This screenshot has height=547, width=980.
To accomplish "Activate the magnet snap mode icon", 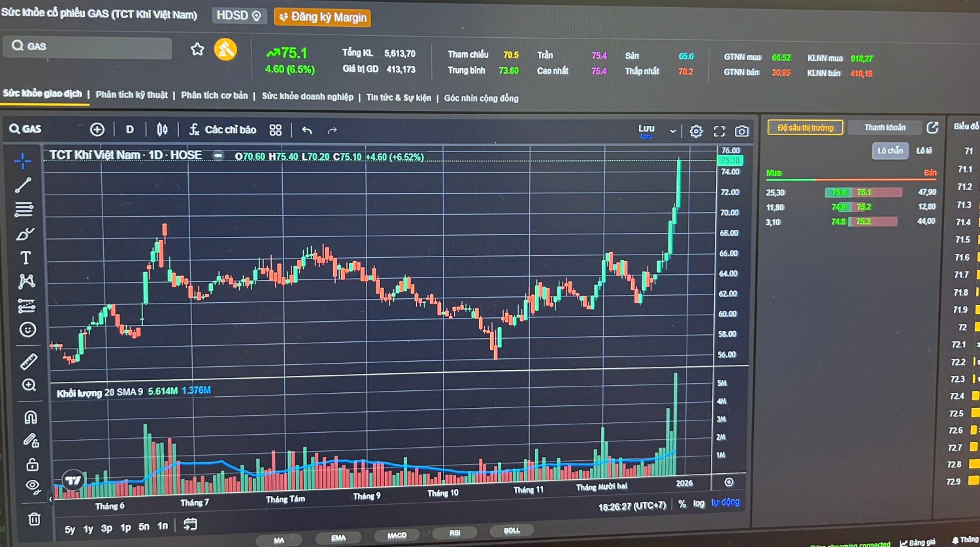I will 30,417.
